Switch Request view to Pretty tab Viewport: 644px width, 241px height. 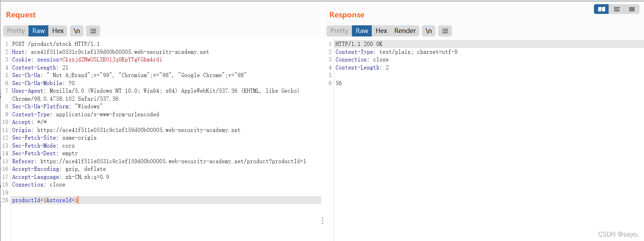(x=16, y=31)
